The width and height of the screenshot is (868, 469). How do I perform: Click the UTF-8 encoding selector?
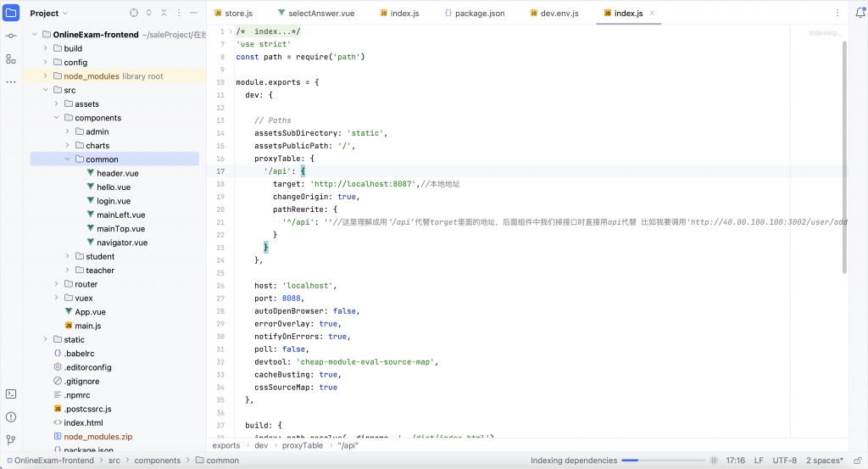(x=784, y=461)
